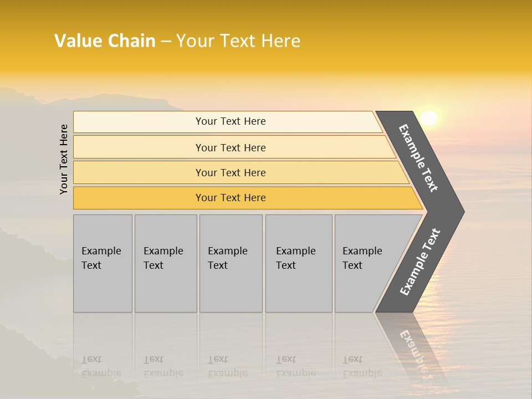Select the middle gray "Example Text" box
Viewport: 532px width, 399px height.
point(231,263)
